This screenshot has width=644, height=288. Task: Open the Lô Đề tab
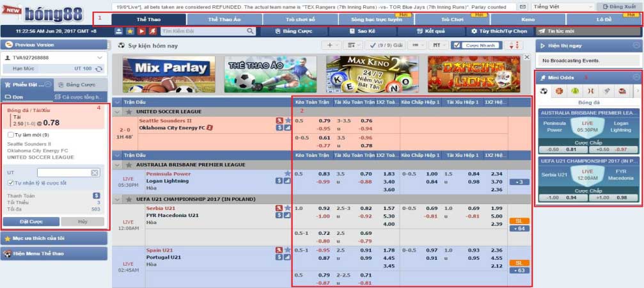click(604, 19)
